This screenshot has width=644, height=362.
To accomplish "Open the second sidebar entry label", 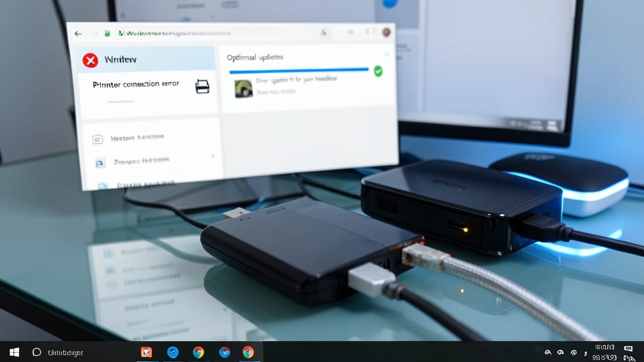I will coord(142,161).
